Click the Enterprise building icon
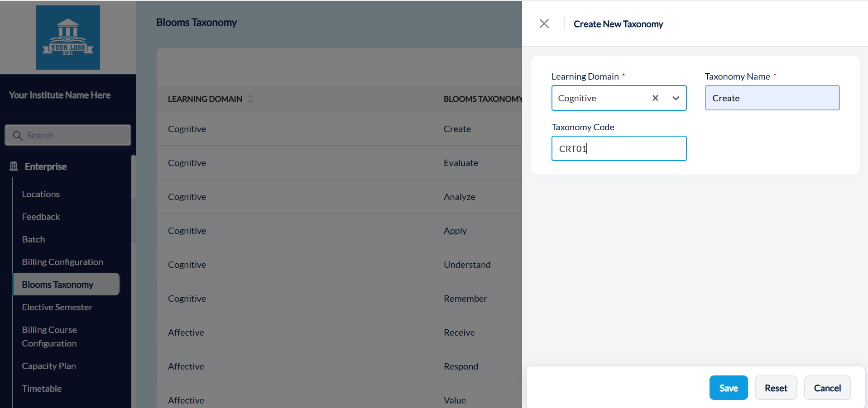The height and width of the screenshot is (408, 868). [14, 166]
